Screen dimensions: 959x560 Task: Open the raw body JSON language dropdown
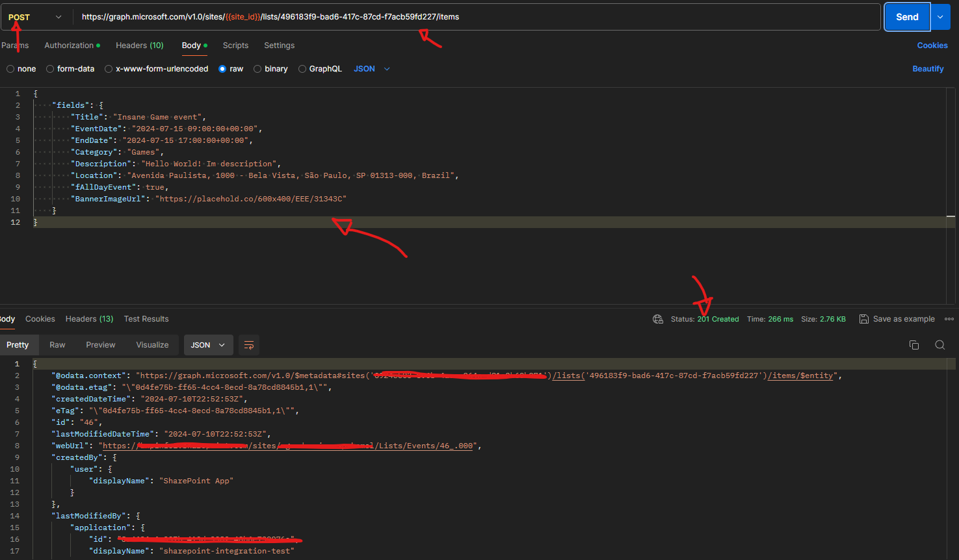372,69
